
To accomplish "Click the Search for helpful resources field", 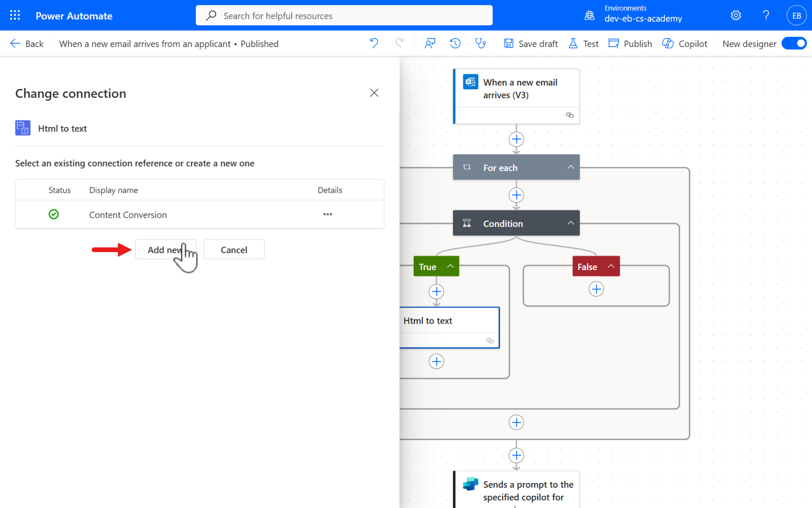I will pos(344,16).
